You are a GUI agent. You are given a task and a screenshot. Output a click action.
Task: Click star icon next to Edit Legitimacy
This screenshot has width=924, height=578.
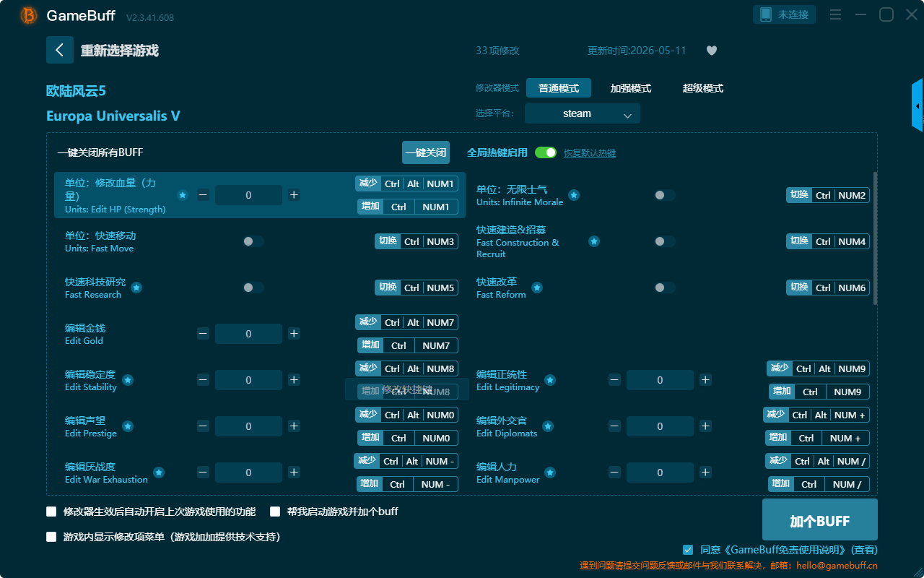[x=550, y=380]
